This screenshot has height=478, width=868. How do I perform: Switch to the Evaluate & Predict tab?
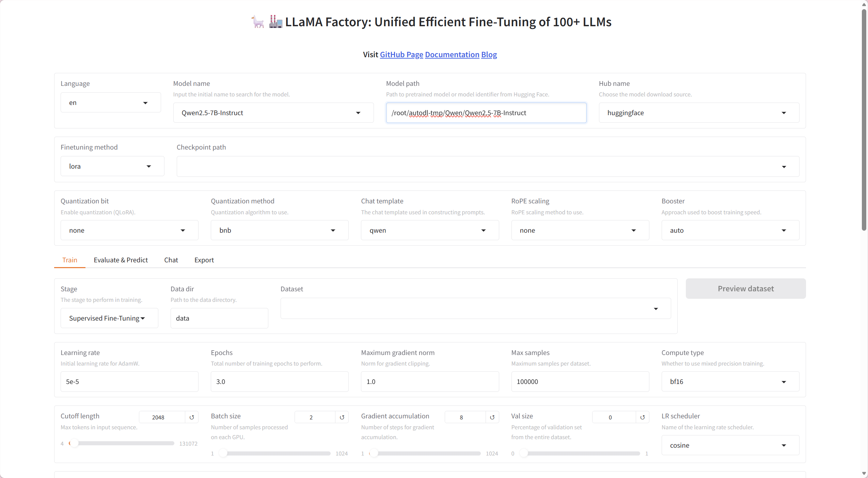(121, 260)
